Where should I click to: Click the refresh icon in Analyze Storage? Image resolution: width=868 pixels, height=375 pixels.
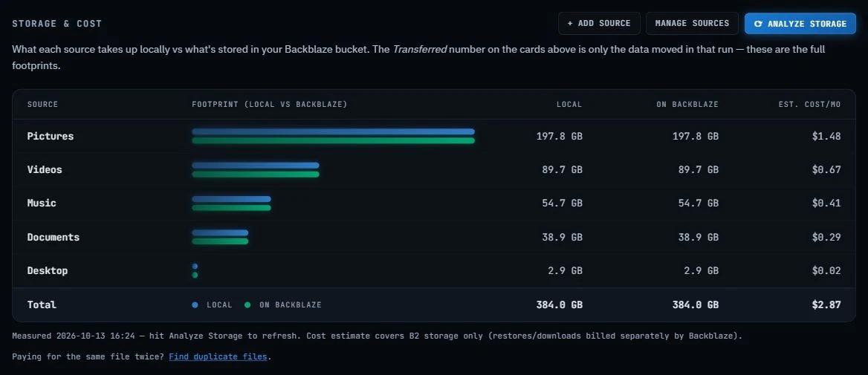click(x=759, y=24)
